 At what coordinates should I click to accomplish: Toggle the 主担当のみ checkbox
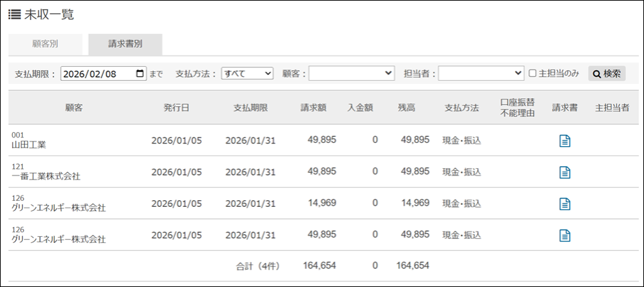click(532, 73)
